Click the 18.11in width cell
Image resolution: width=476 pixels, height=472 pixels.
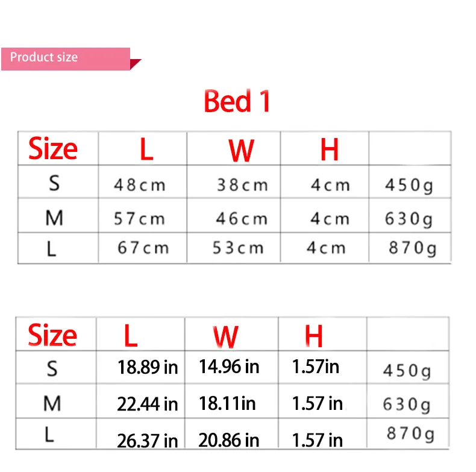click(227, 404)
